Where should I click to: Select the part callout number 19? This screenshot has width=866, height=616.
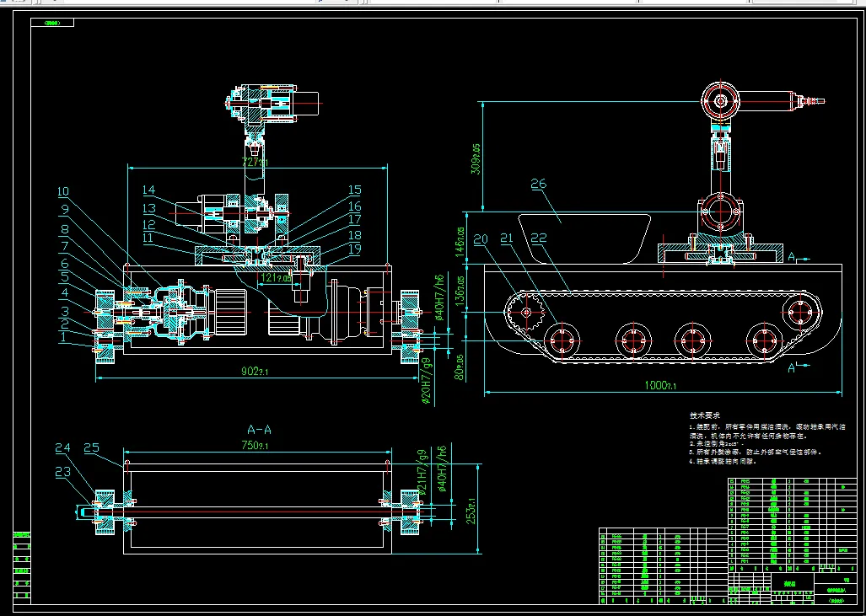[x=354, y=249]
